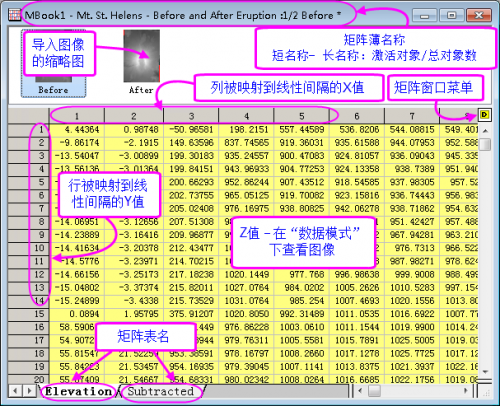Click cell with value 212.43477
The height and width of the screenshot is (406, 500).
(191, 248)
